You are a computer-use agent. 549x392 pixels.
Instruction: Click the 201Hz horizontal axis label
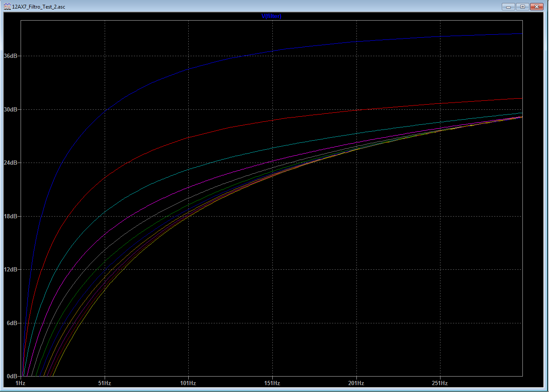click(356, 383)
